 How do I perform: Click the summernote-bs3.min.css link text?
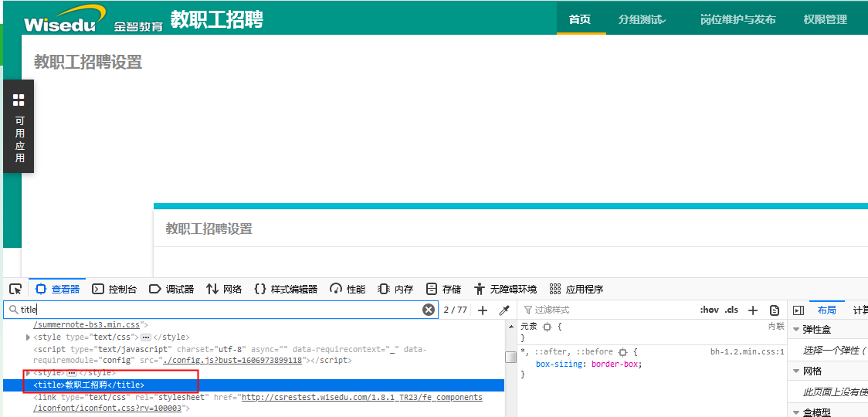tap(86, 324)
